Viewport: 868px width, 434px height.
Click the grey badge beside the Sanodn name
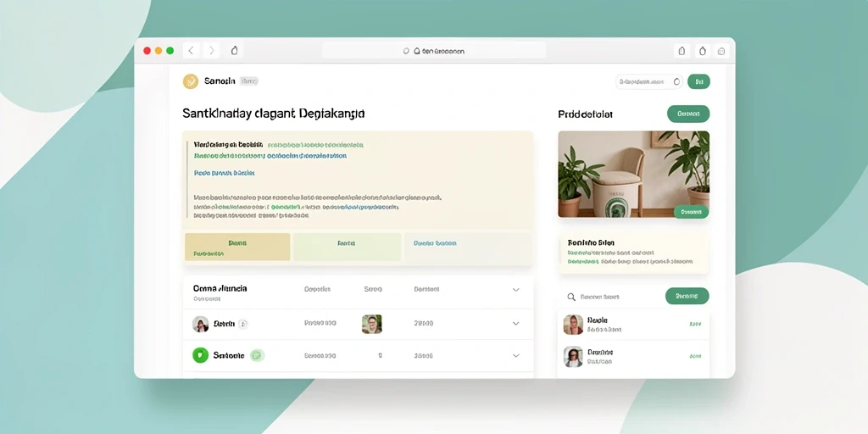click(x=249, y=81)
